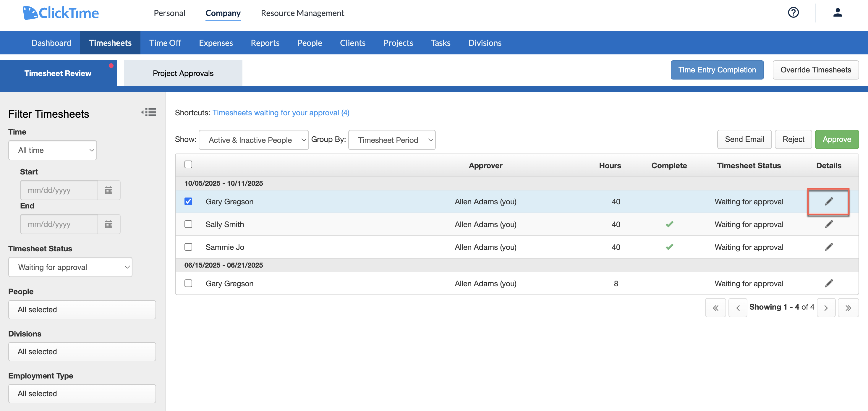Open the Reports tab

[265, 43]
